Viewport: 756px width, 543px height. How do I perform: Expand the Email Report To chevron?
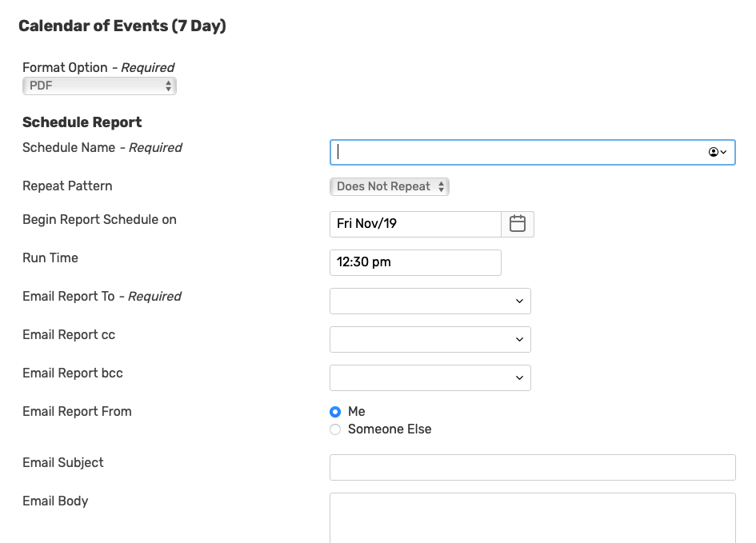[x=519, y=301]
